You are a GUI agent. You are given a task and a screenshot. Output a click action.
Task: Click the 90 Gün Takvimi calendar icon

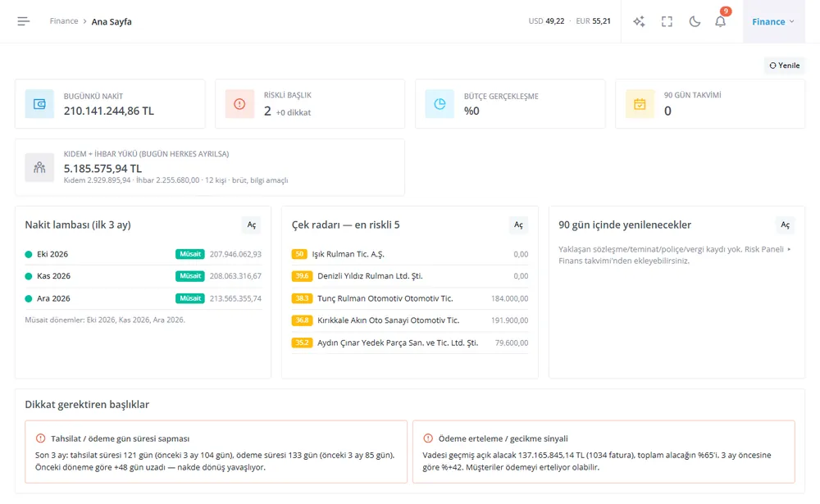tap(640, 103)
